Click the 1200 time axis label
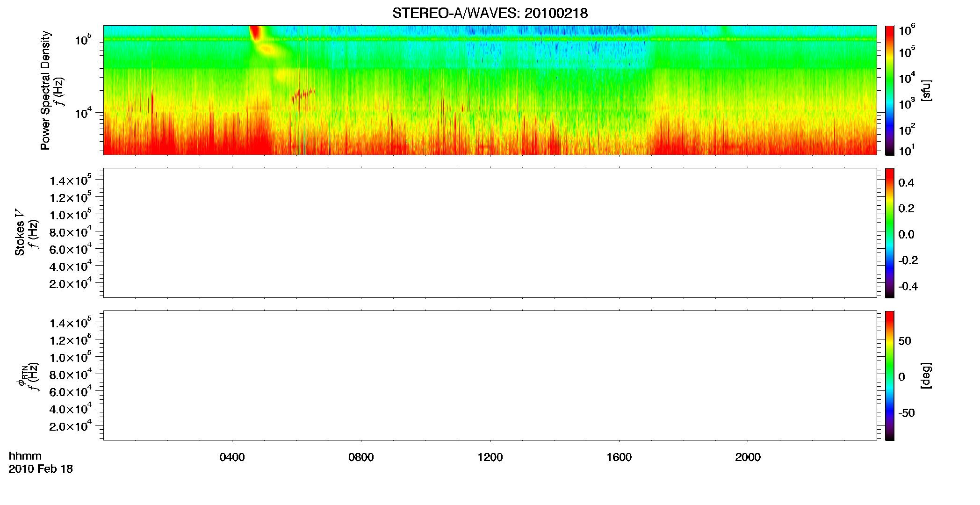Image resolution: width=980 pixels, height=505 pixels. [x=490, y=457]
